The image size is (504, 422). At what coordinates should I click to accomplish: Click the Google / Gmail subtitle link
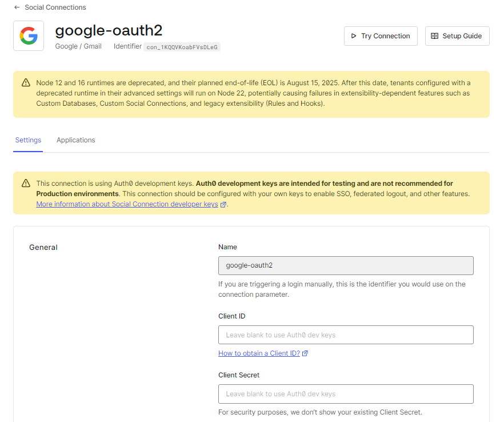pos(78,46)
